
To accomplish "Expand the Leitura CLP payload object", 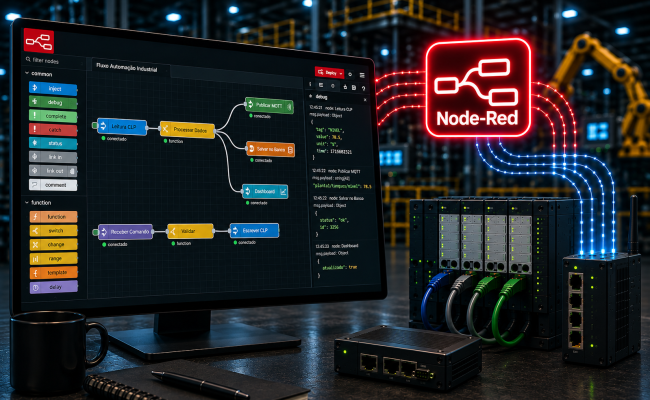I will 325,116.
